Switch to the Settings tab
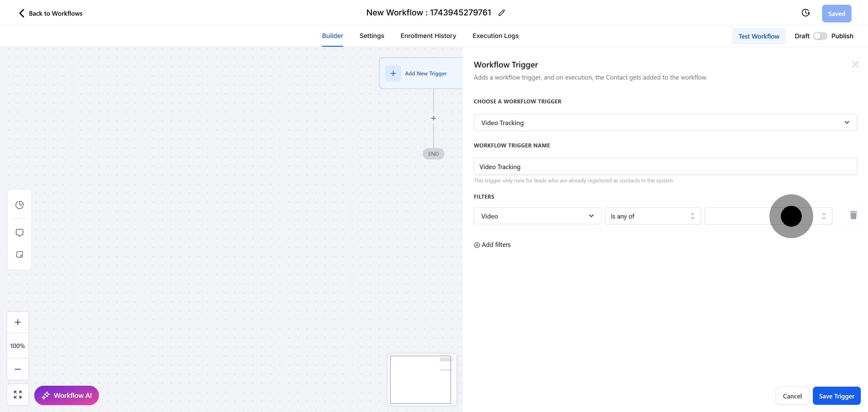This screenshot has height=412, width=868. tap(372, 36)
